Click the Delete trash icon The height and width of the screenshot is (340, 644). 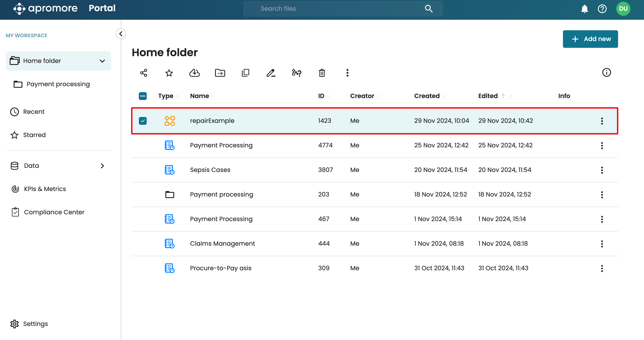tap(322, 73)
